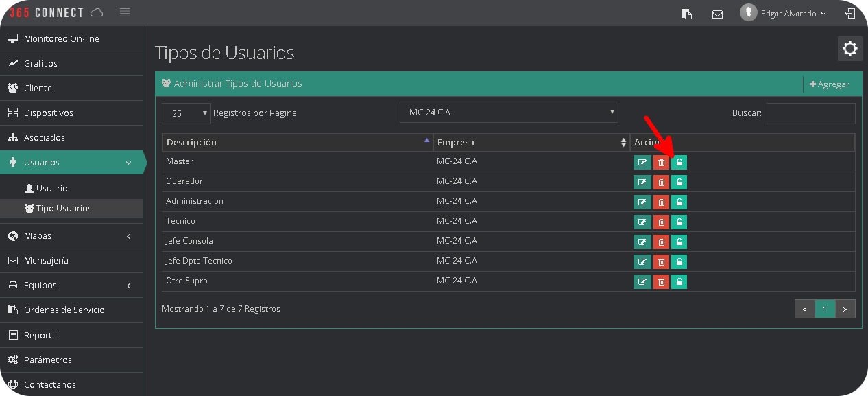Toggle lock icon for Técnico row
Viewport: 868px width, 396px height.
pyautogui.click(x=679, y=222)
